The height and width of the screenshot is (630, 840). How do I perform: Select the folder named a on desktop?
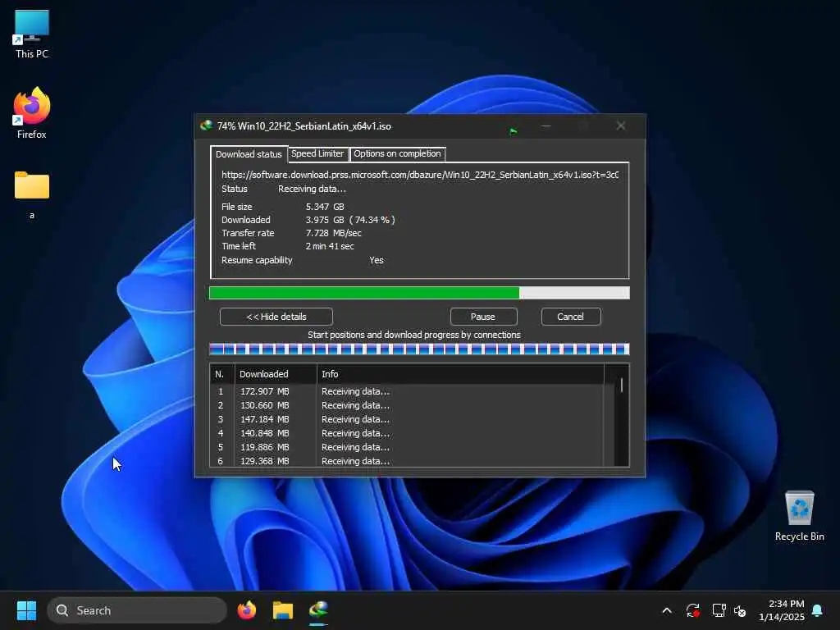[x=32, y=195]
